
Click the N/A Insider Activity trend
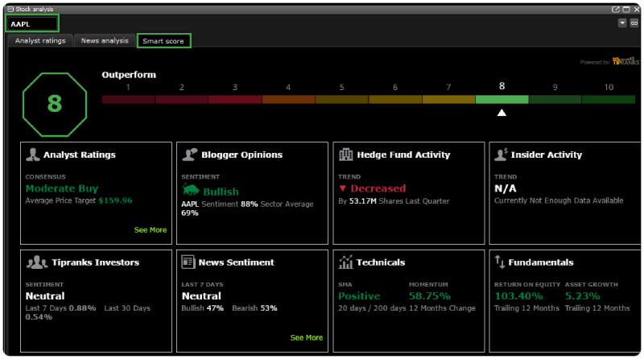(506, 188)
